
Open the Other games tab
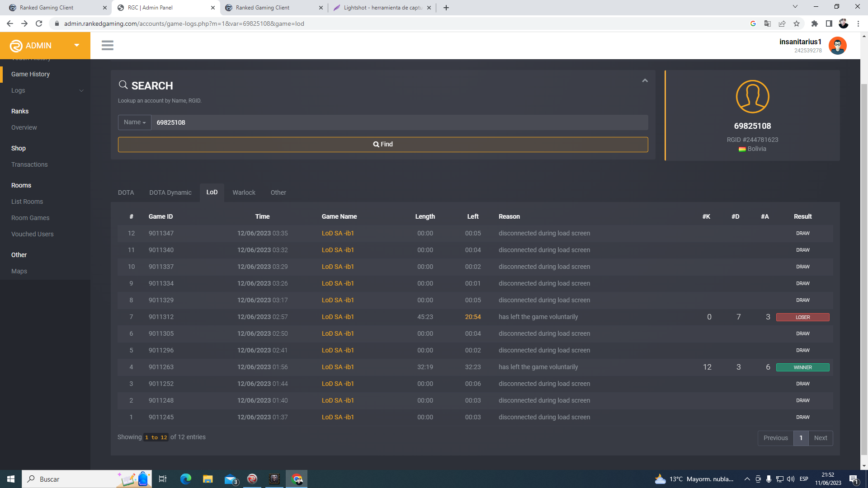click(x=278, y=192)
